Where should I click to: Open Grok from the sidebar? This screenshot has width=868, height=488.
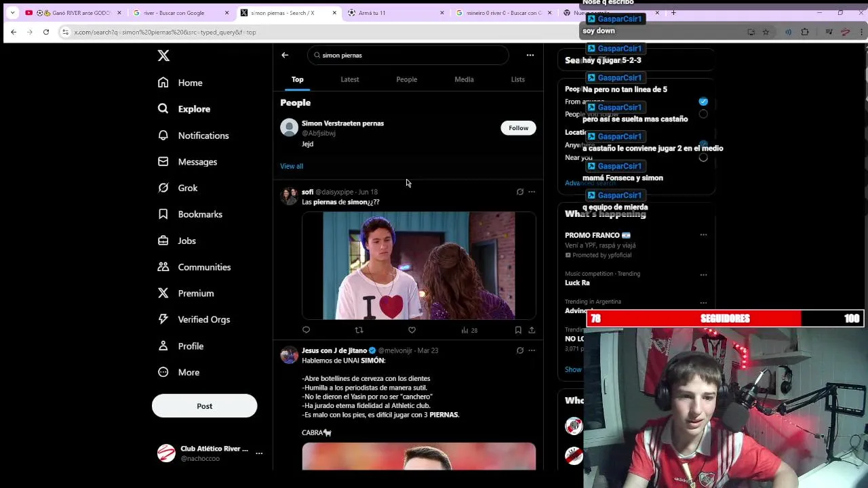pyautogui.click(x=178, y=188)
